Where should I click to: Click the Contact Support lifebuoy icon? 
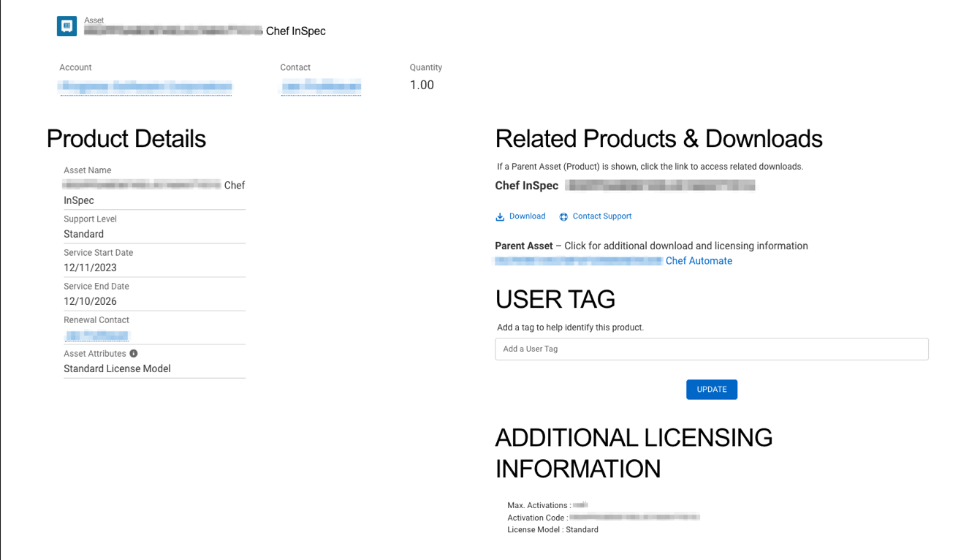coord(563,217)
